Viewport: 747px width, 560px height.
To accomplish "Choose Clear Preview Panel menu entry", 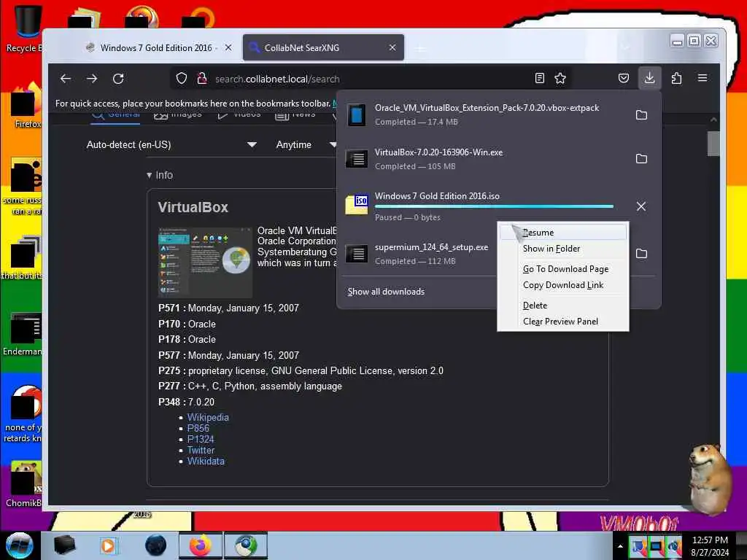I will 562,322.
